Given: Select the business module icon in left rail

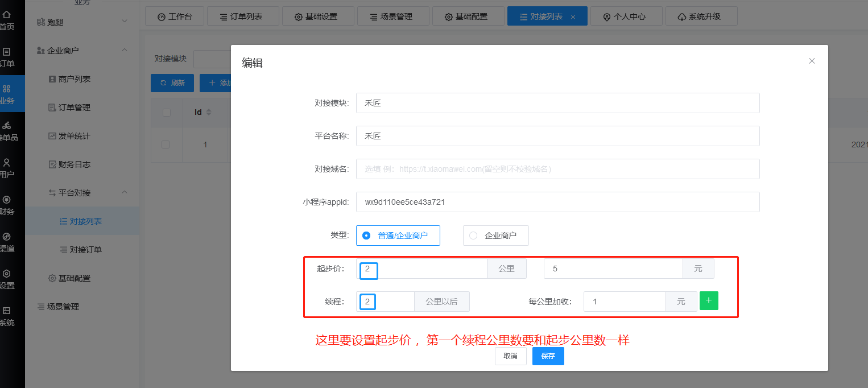Looking at the screenshot, I should tap(7, 88).
